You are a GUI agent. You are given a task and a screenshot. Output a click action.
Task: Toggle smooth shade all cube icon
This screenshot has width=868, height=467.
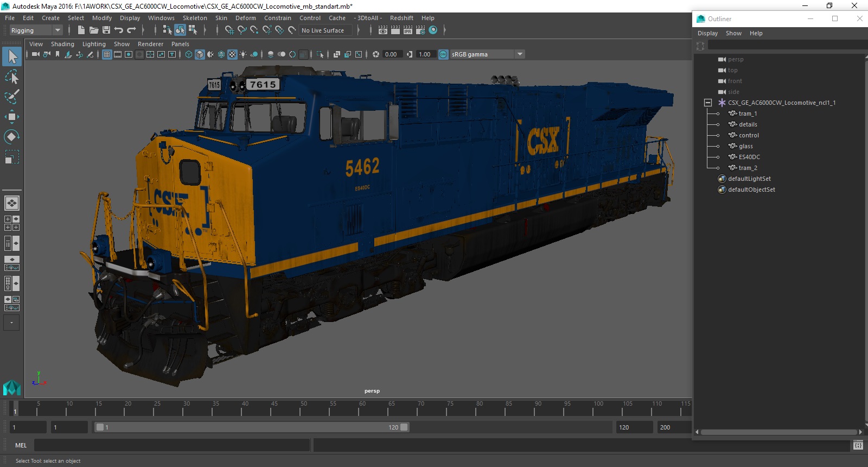(200, 54)
